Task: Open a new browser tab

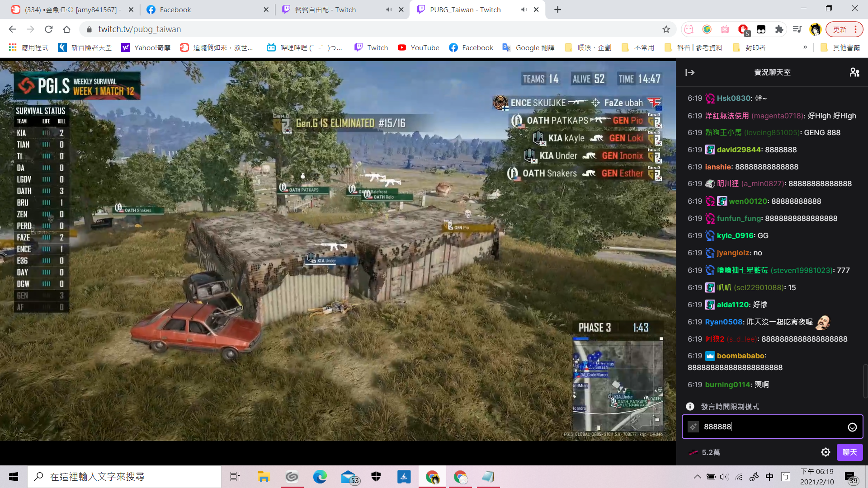Action: click(558, 9)
